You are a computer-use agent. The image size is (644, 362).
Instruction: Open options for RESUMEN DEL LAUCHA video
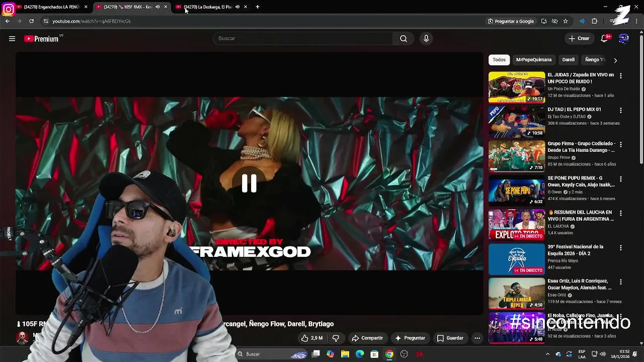click(620, 213)
